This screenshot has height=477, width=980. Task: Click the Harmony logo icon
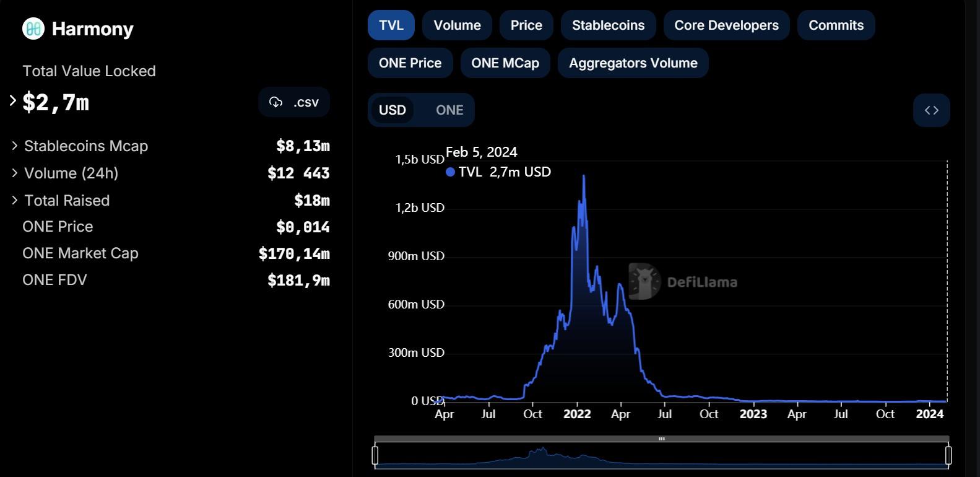pos(33,28)
